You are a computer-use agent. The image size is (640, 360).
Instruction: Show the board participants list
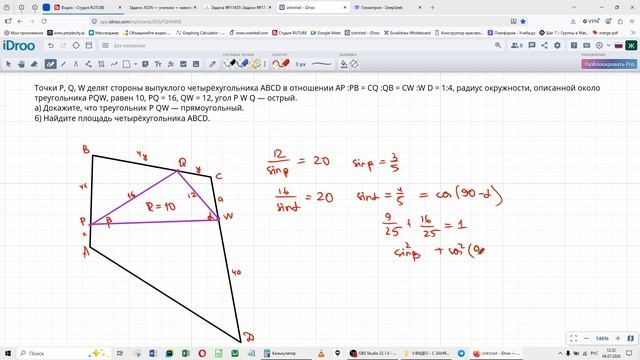[x=517, y=45]
